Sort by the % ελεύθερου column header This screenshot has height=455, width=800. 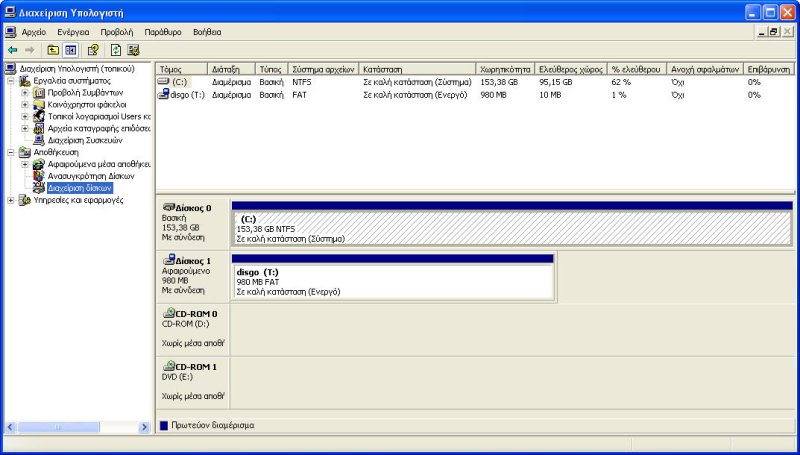(637, 69)
